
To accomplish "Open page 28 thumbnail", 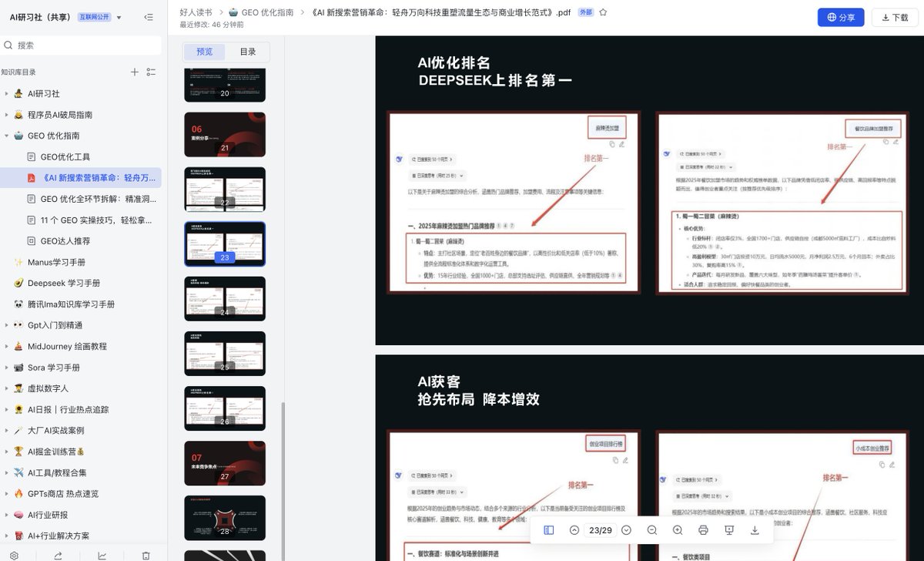I will tap(225, 518).
